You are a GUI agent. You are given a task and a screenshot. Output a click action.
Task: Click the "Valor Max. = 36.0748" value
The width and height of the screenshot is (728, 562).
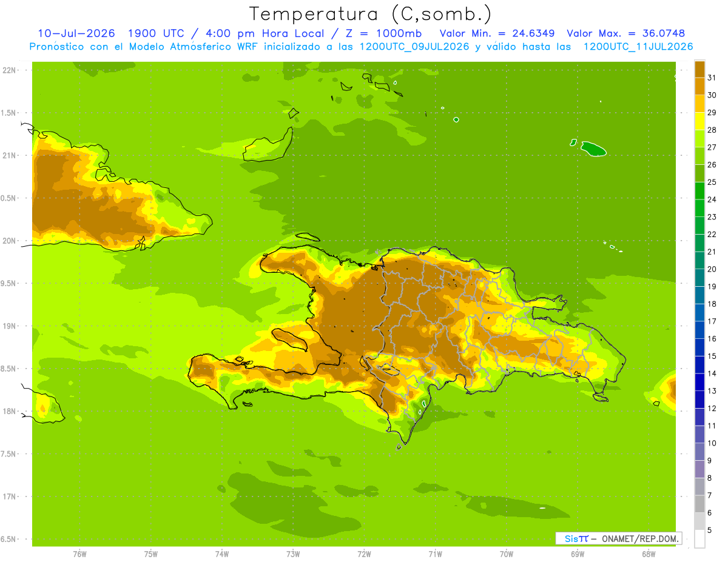pyautogui.click(x=625, y=33)
